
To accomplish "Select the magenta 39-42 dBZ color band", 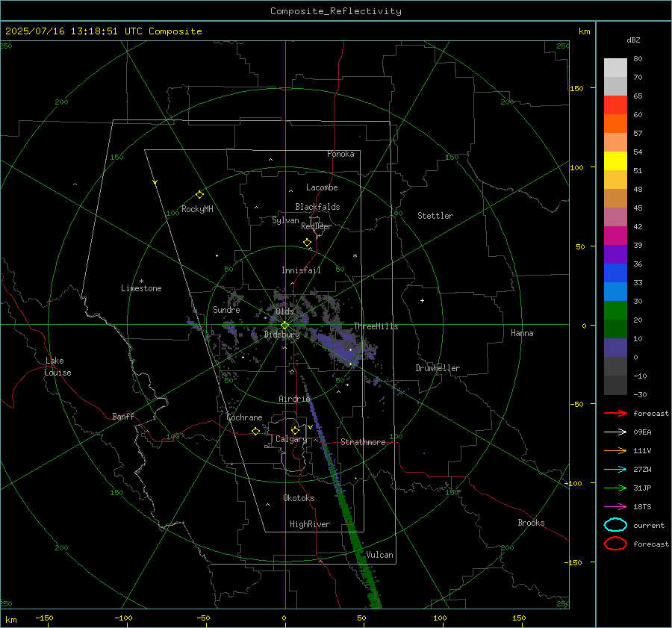I will click(615, 236).
